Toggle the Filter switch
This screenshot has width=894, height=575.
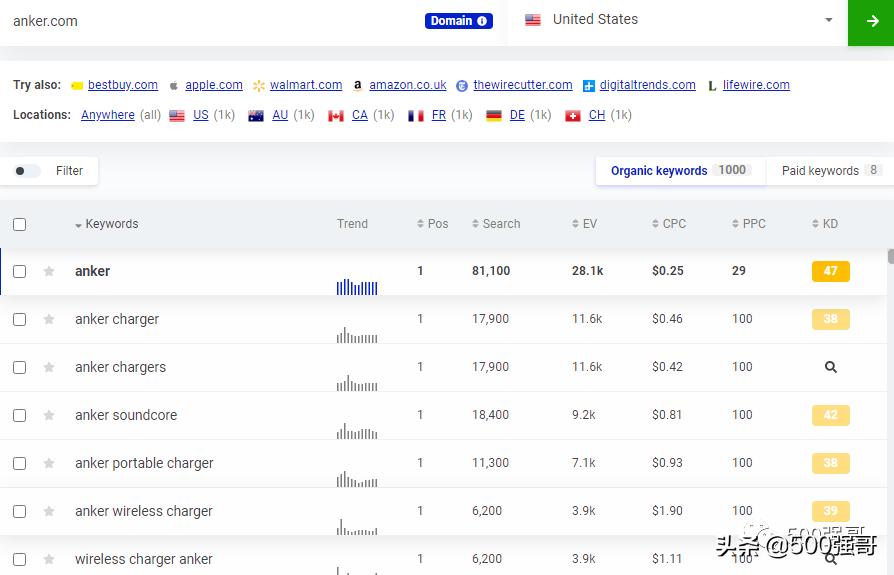(26, 171)
